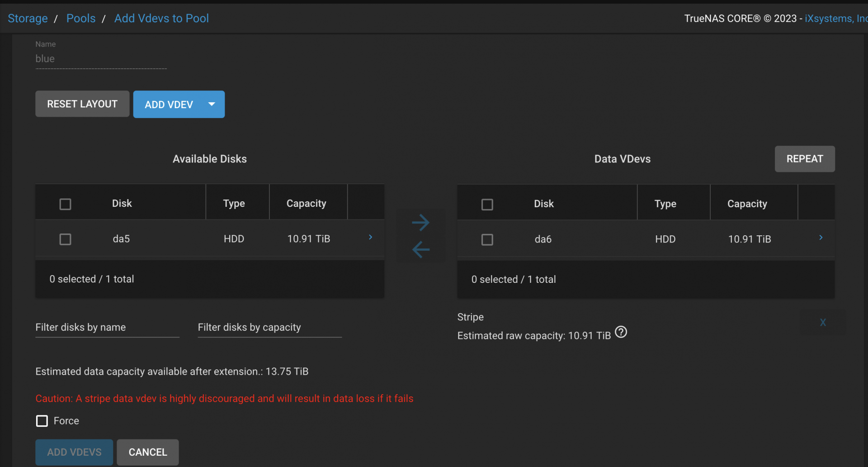
Task: Click the pool Name field 'blue'
Action: [x=101, y=59]
